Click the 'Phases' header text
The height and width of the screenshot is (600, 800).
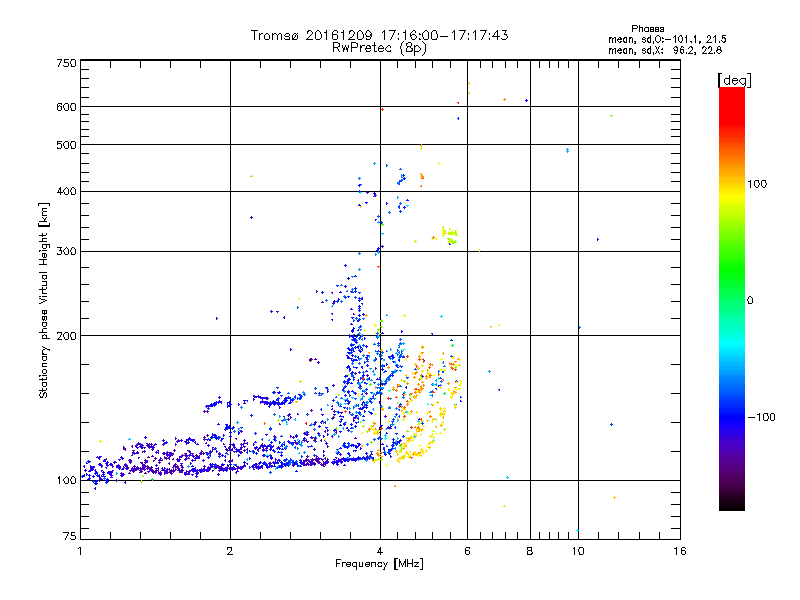(x=647, y=29)
